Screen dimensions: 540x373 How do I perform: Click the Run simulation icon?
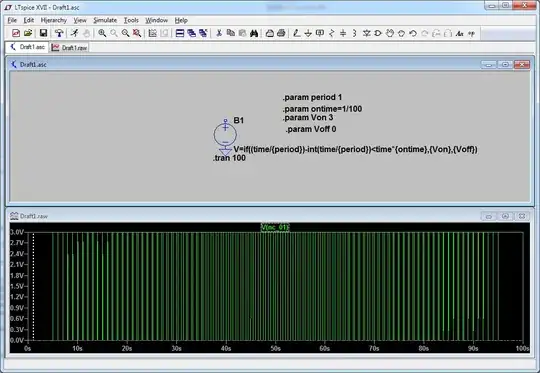click(74, 33)
